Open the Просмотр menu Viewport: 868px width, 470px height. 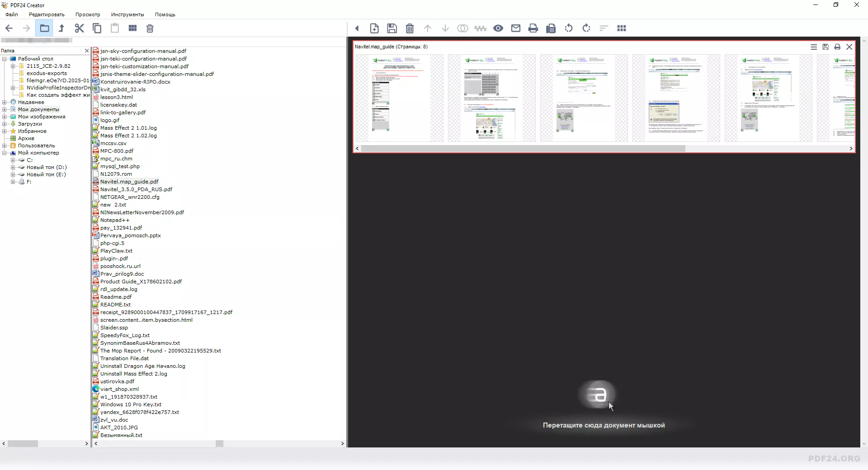[88, 14]
